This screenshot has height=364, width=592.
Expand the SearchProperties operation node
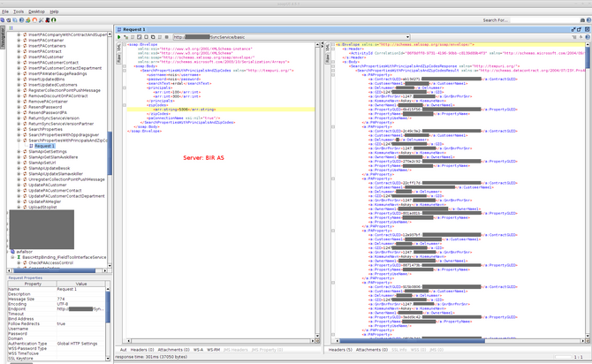(19, 129)
